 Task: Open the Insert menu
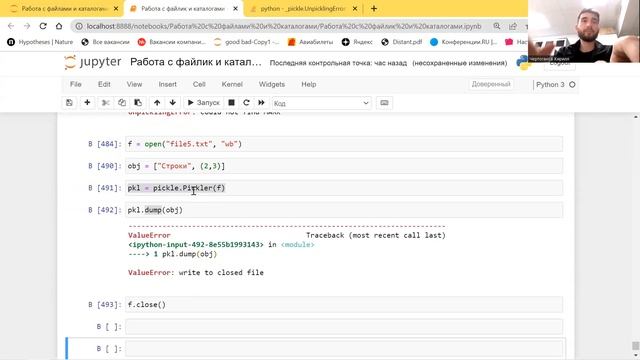pos(168,84)
